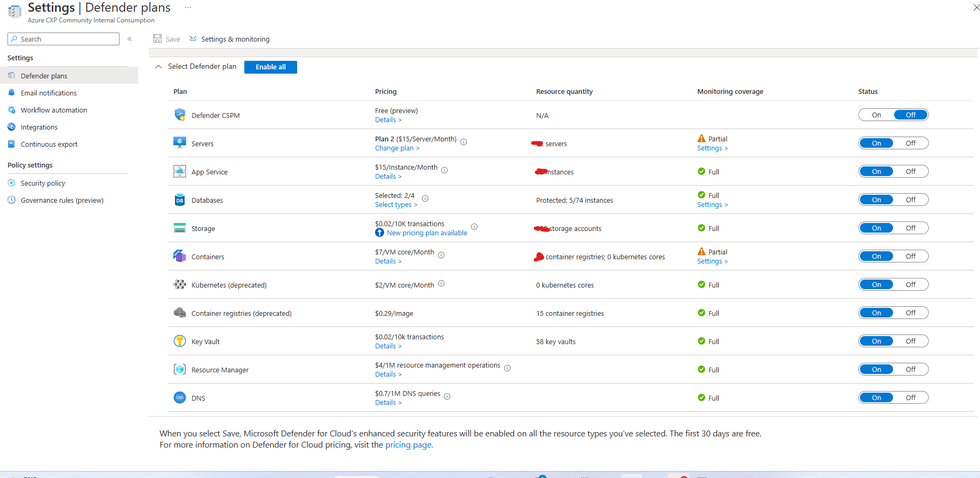Collapse the left settings menu
Screen dimensions: 980x478
click(130, 39)
